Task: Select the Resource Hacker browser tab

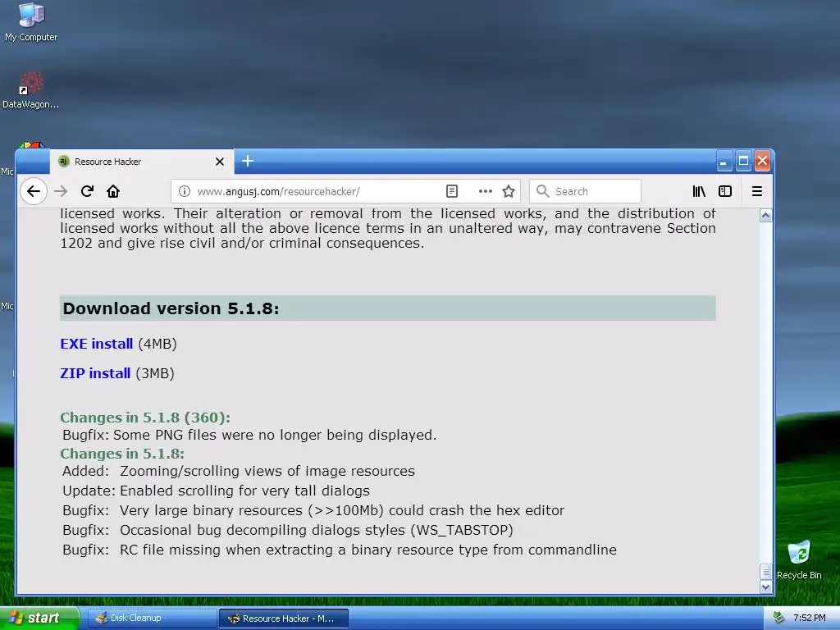Action: [142, 162]
